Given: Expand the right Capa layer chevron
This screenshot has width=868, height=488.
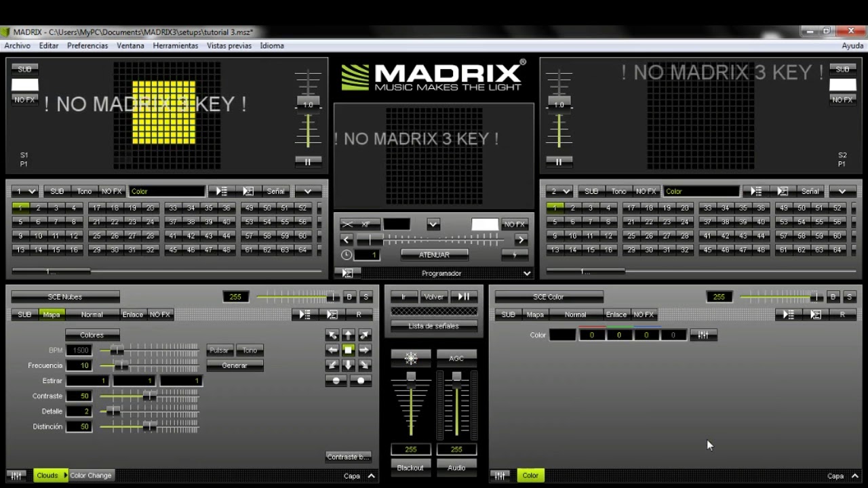Looking at the screenshot, I should pos(854,476).
